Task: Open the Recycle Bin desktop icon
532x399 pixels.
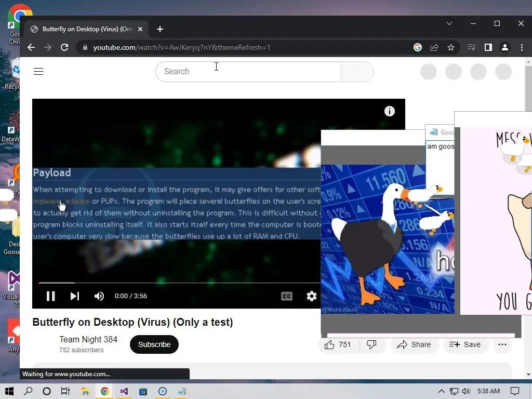Action: (13, 74)
